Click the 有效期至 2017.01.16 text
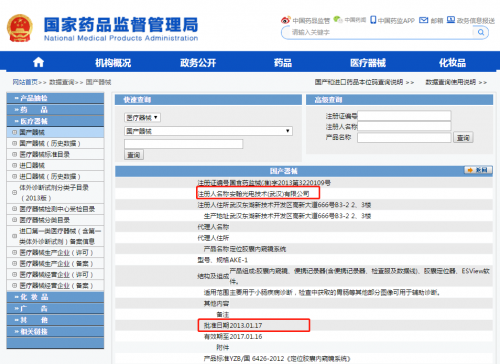Viewport: 500px width, 364px height. [233, 337]
